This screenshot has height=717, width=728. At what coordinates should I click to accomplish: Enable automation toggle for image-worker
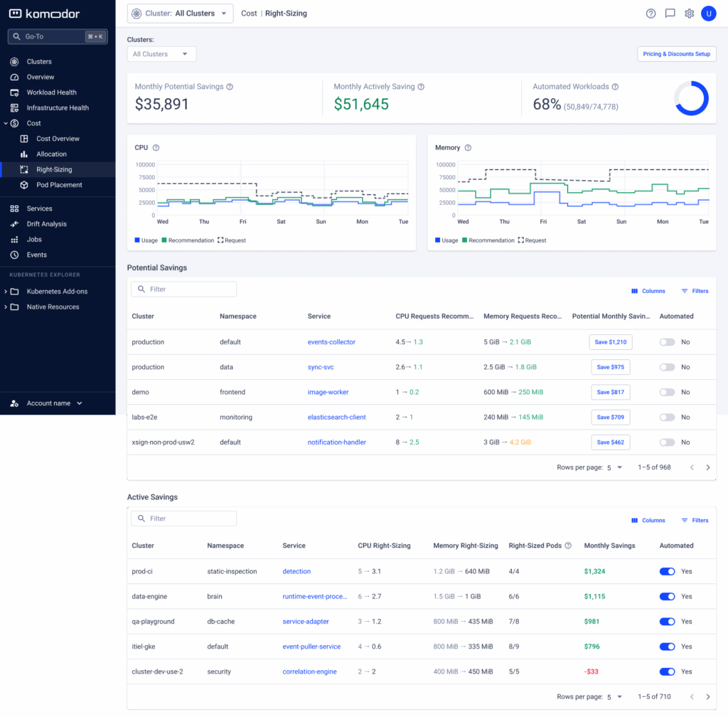click(667, 393)
